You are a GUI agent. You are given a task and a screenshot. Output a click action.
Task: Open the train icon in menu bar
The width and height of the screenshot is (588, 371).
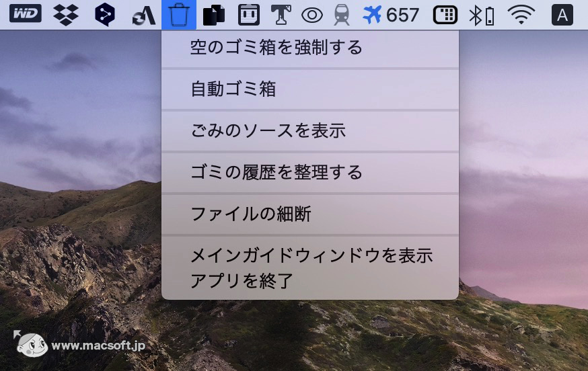[342, 15]
